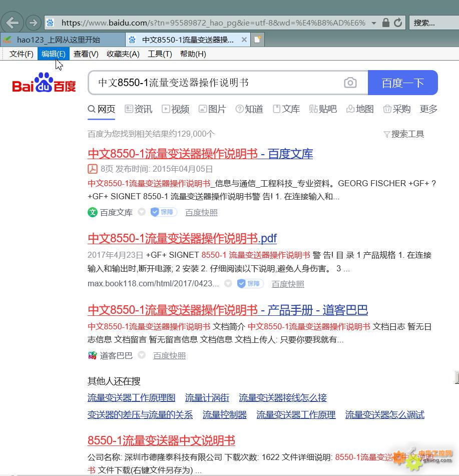Open image search with the camera icon
Screen dimensions: 459x476
click(350, 83)
